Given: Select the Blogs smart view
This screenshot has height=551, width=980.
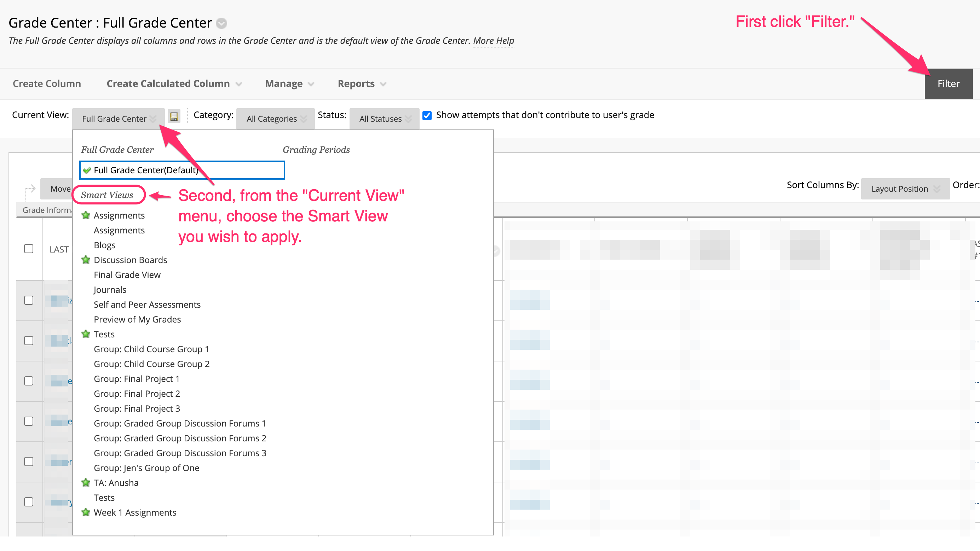Looking at the screenshot, I should [105, 245].
